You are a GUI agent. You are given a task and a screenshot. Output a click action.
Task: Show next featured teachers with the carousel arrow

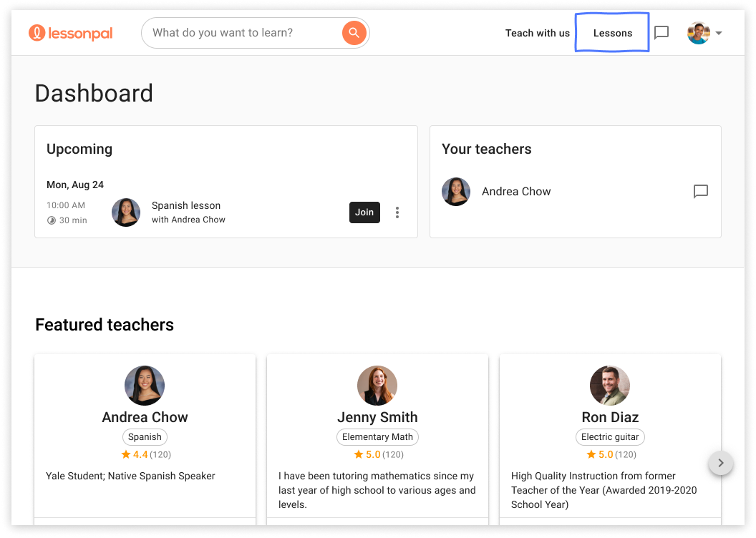pos(721,463)
